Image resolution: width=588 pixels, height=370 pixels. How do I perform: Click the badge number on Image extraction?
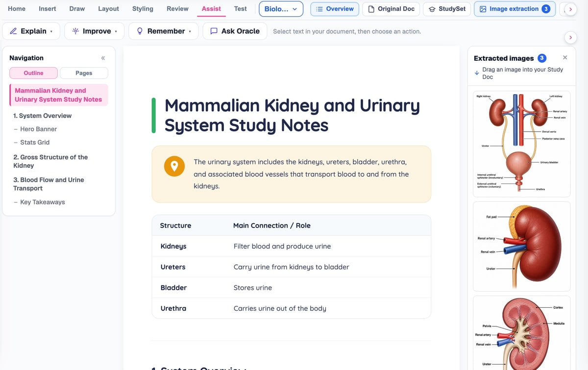tap(546, 9)
